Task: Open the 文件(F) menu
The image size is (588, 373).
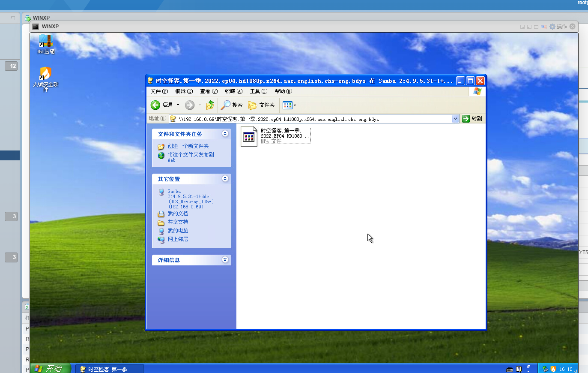Action: (x=159, y=91)
